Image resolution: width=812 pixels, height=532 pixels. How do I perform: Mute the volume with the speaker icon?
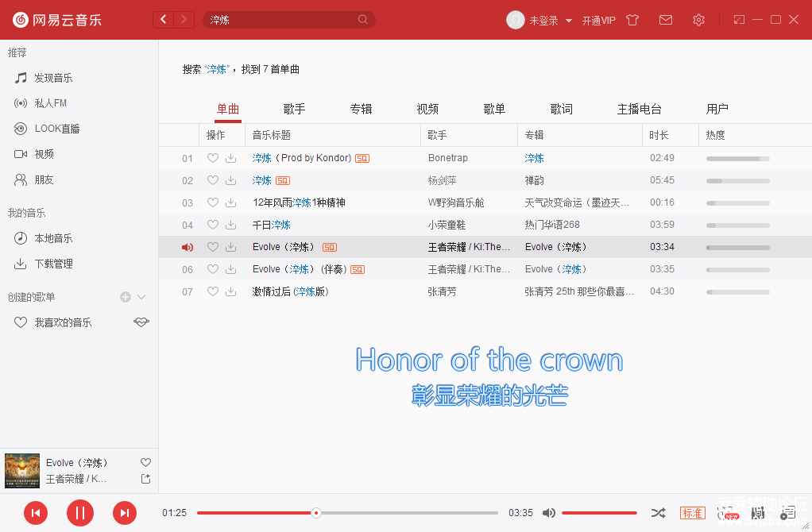point(548,513)
